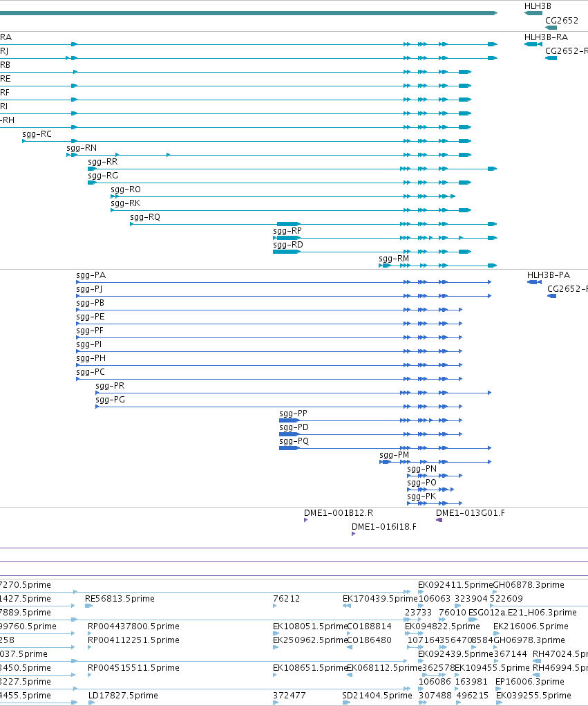Click the sgg-PR protein label
Image resolution: width=588 pixels, height=706 pixels.
click(111, 387)
